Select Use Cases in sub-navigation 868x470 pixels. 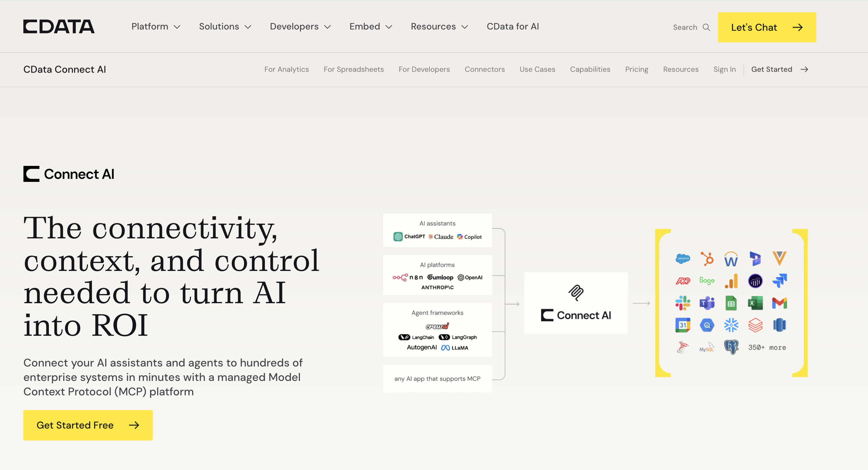point(537,69)
